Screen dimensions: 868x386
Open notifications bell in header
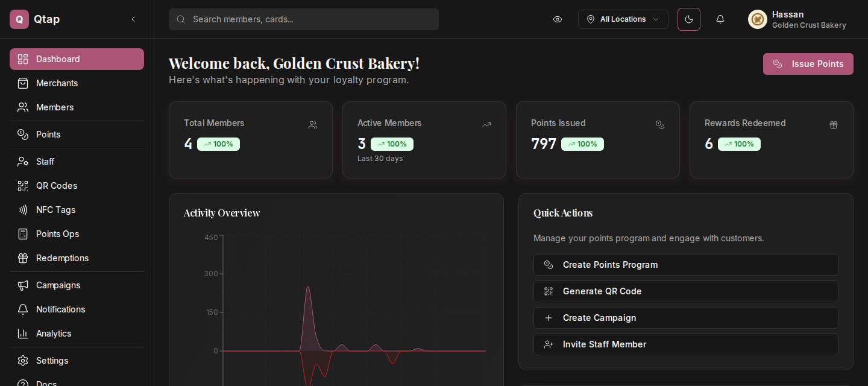(720, 19)
